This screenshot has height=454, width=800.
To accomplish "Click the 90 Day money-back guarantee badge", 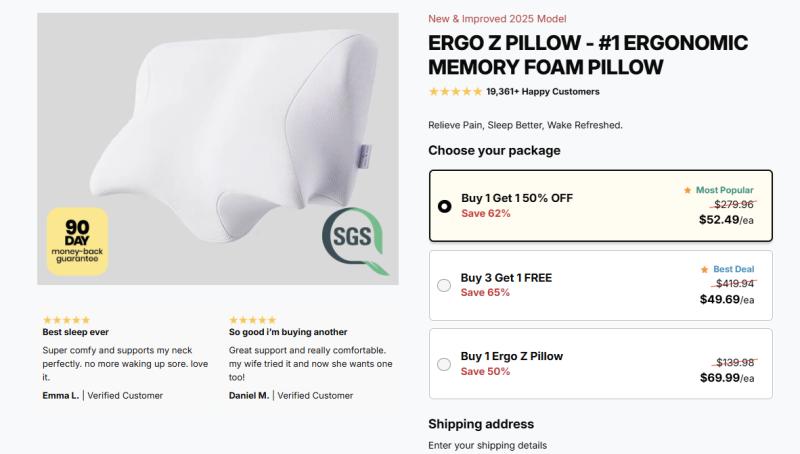I will 78,241.
